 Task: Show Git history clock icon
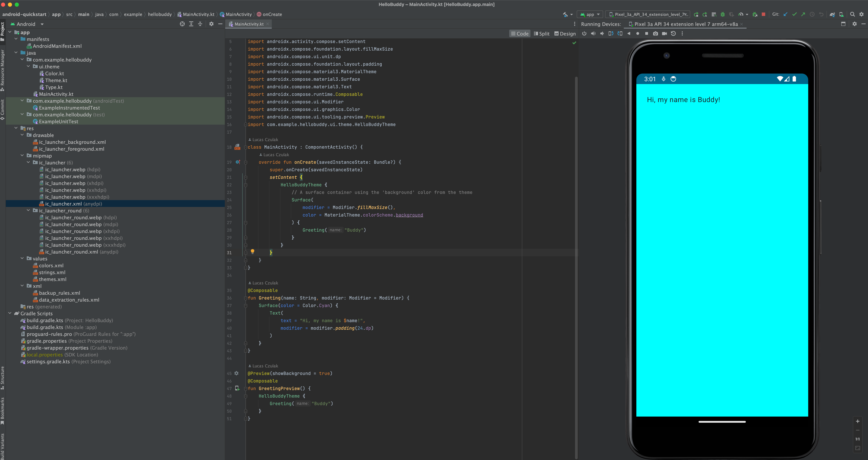coord(812,14)
